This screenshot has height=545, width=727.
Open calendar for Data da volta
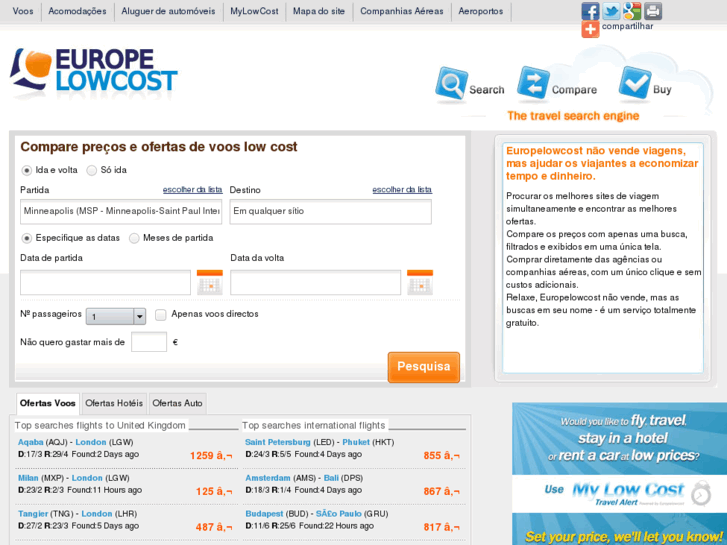click(420, 282)
